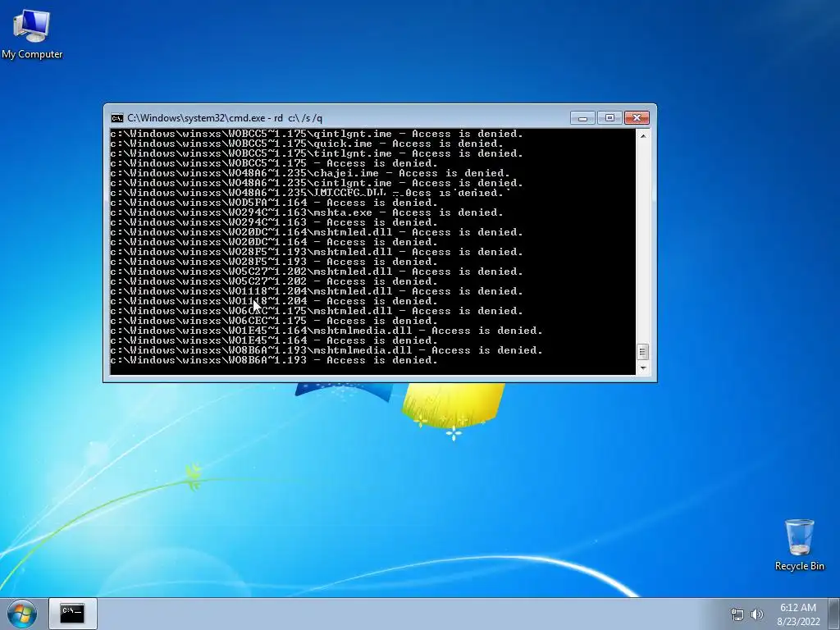Screen dimensions: 840x630
Task: Open the cmd window system menu icon
Action: click(116, 118)
